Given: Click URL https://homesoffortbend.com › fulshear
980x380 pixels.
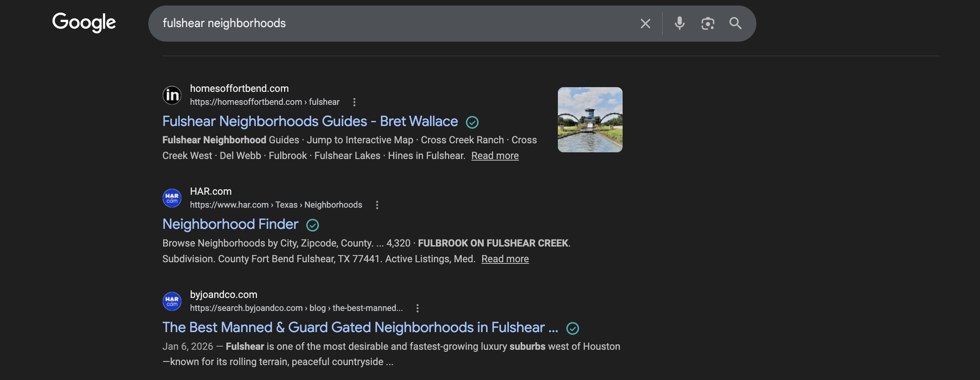Looking at the screenshot, I should (264, 102).
